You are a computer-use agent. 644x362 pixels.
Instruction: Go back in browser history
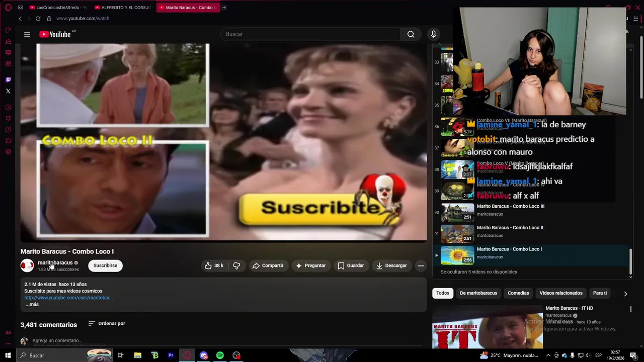[x=20, y=19]
